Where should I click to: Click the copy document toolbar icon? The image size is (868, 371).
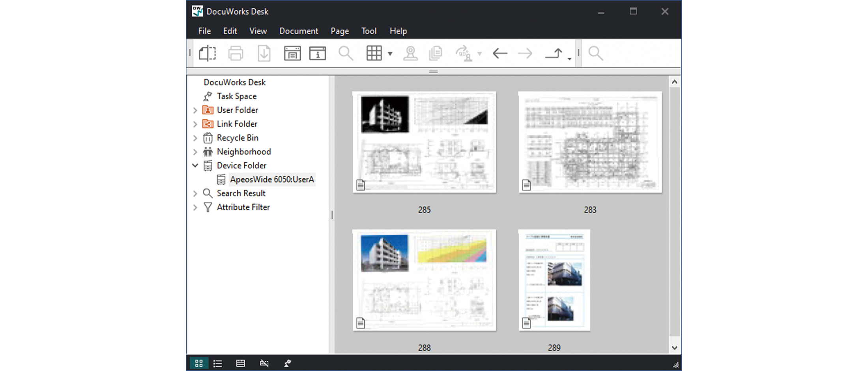pyautogui.click(x=436, y=53)
